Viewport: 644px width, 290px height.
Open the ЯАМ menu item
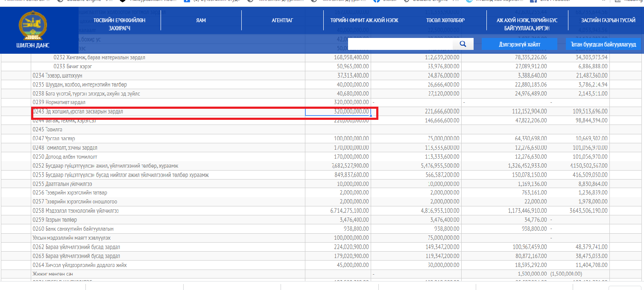pos(201,20)
